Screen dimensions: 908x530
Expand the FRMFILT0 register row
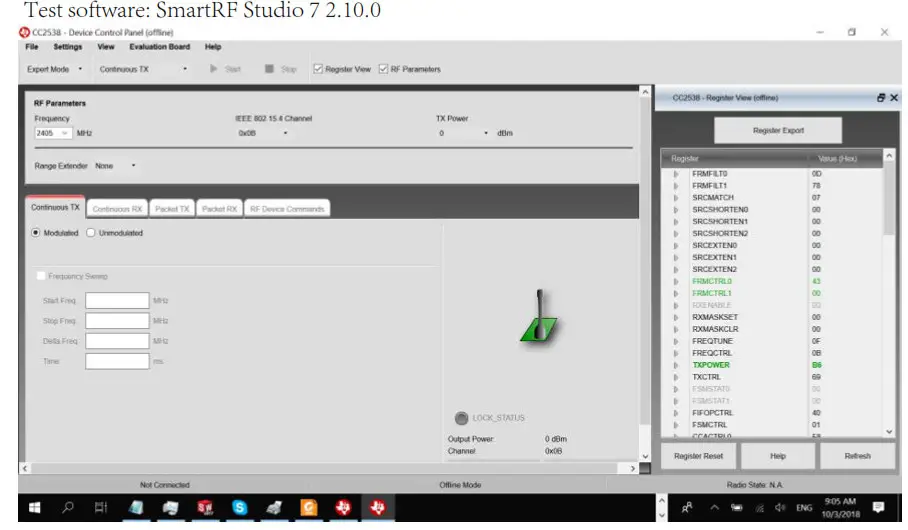[676, 174]
